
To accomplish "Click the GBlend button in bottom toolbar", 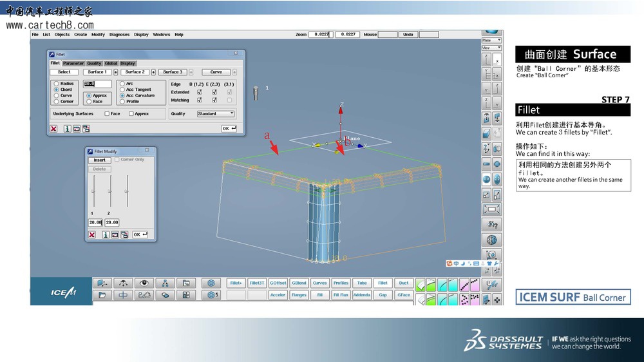I will click(x=299, y=283).
